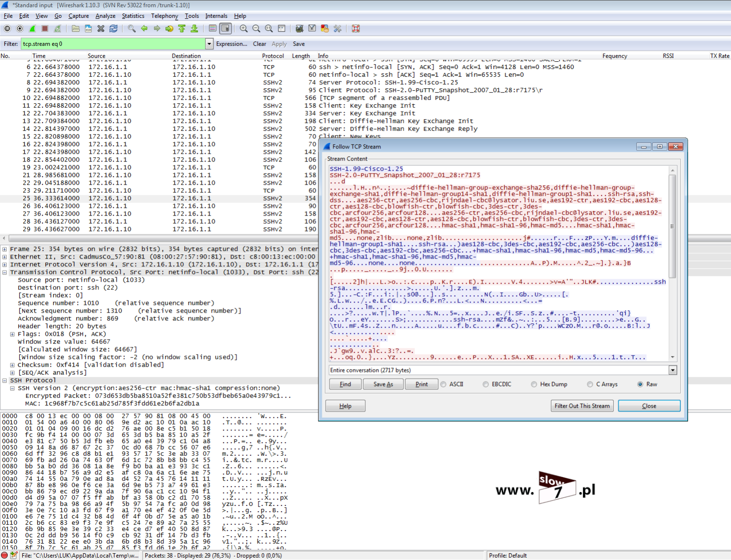Open the Analyze menu
The height and width of the screenshot is (560, 731).
pyautogui.click(x=105, y=16)
